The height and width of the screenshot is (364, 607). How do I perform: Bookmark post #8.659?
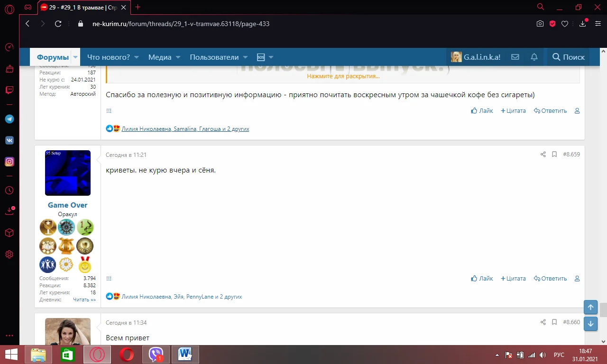click(x=554, y=155)
